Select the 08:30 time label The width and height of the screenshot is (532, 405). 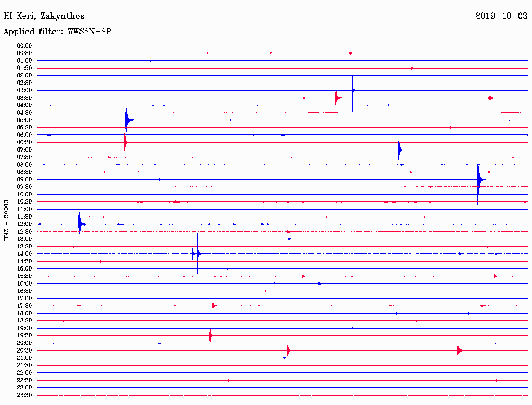coord(24,172)
